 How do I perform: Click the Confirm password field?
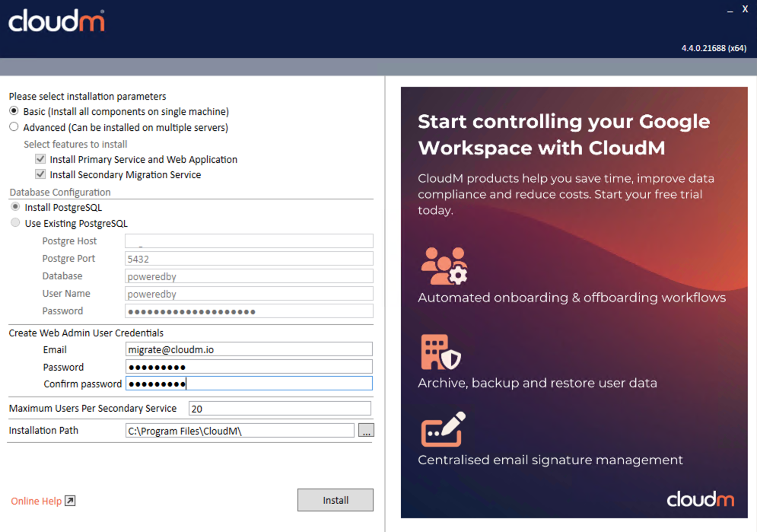pyautogui.click(x=249, y=384)
